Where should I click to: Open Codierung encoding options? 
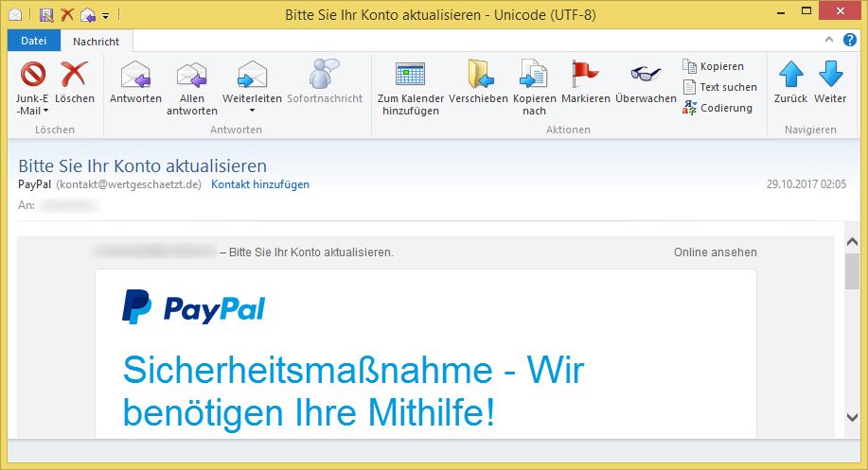pyautogui.click(x=717, y=108)
